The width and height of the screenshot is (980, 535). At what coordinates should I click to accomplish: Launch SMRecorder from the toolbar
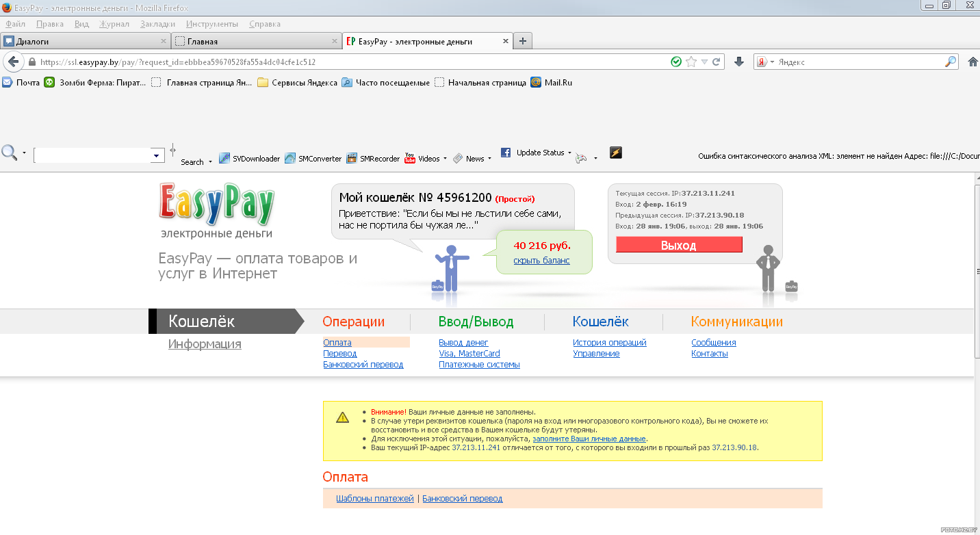(x=373, y=158)
